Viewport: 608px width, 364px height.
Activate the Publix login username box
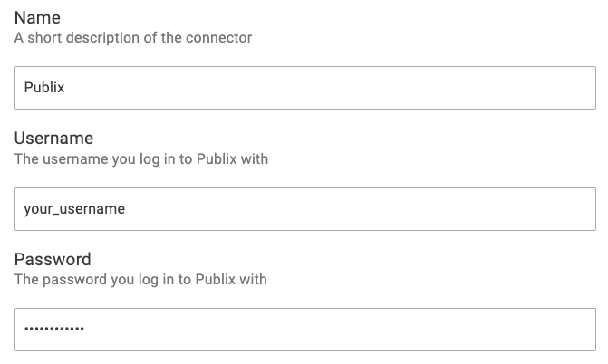click(304, 208)
